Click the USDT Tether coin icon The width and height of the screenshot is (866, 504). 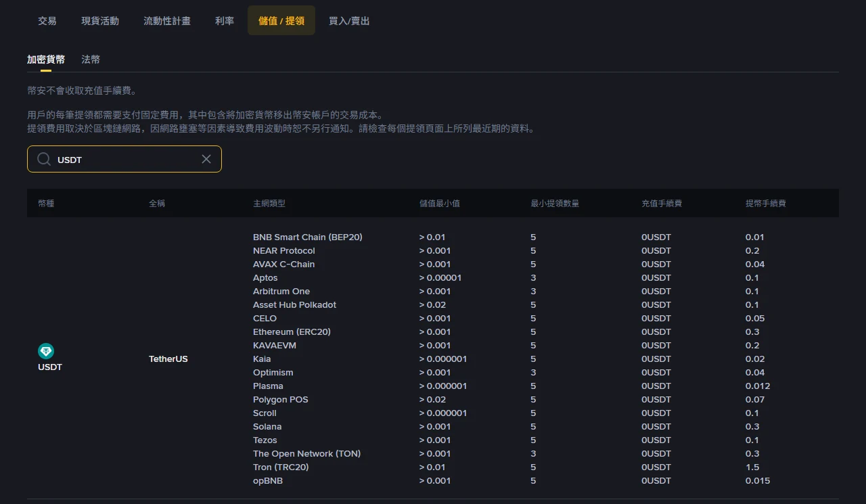pos(46,351)
